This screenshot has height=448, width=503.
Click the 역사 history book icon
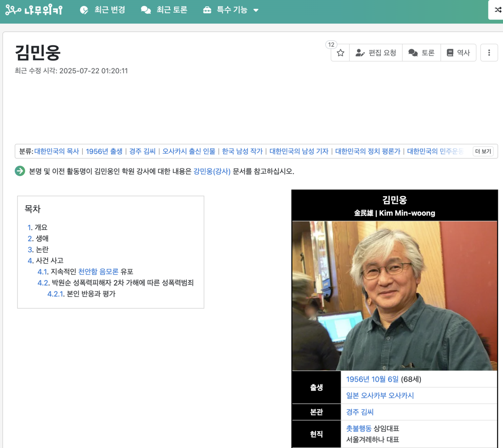click(449, 52)
